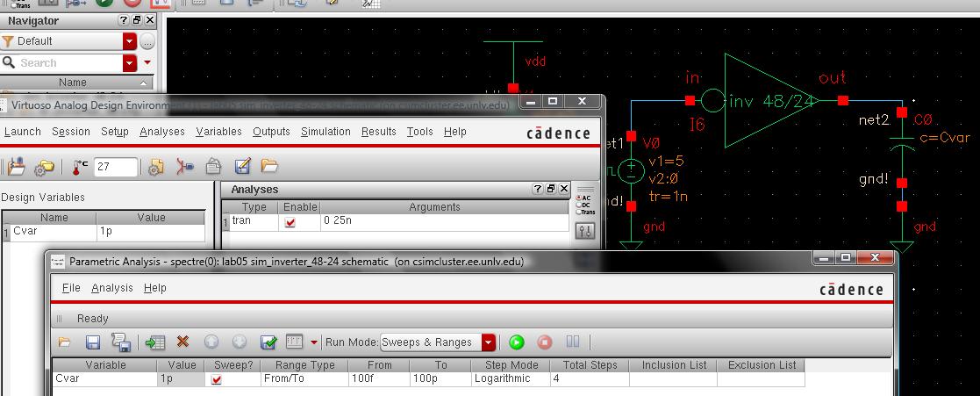Open the Variables menu
The height and width of the screenshot is (396, 980).
coord(218,132)
